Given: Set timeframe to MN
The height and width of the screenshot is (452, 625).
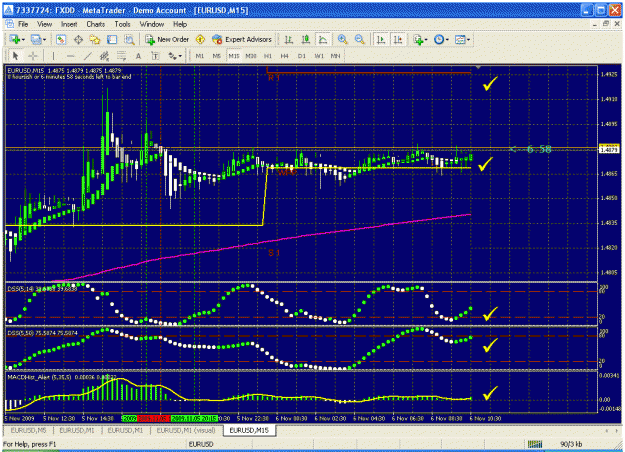Looking at the screenshot, I should pos(336,56).
